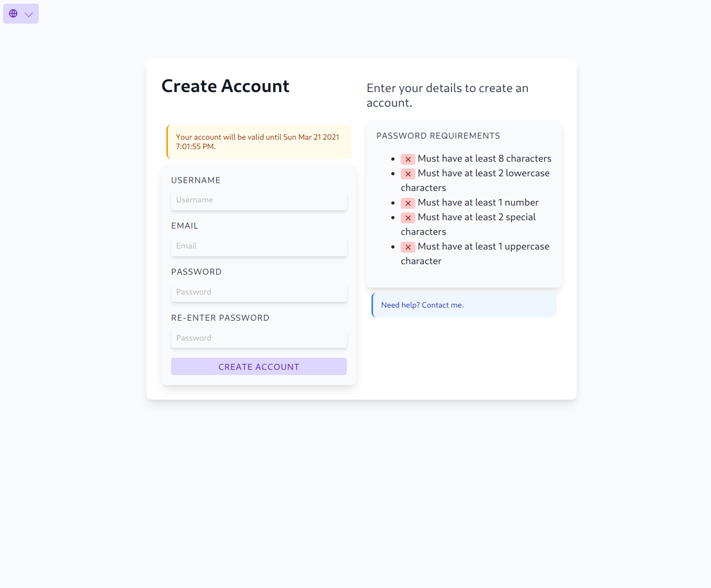
Task: Click the Email input field
Action: [258, 246]
